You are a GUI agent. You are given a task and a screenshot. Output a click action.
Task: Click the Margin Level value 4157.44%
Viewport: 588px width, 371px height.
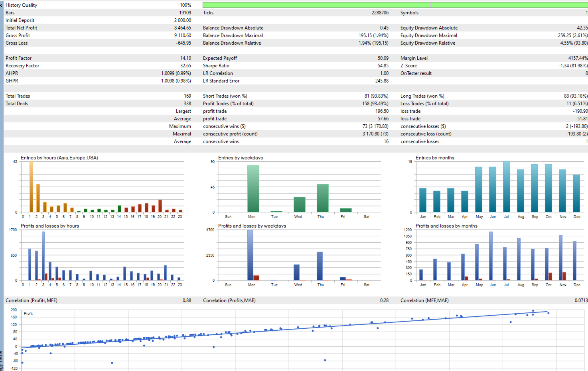[x=578, y=58]
